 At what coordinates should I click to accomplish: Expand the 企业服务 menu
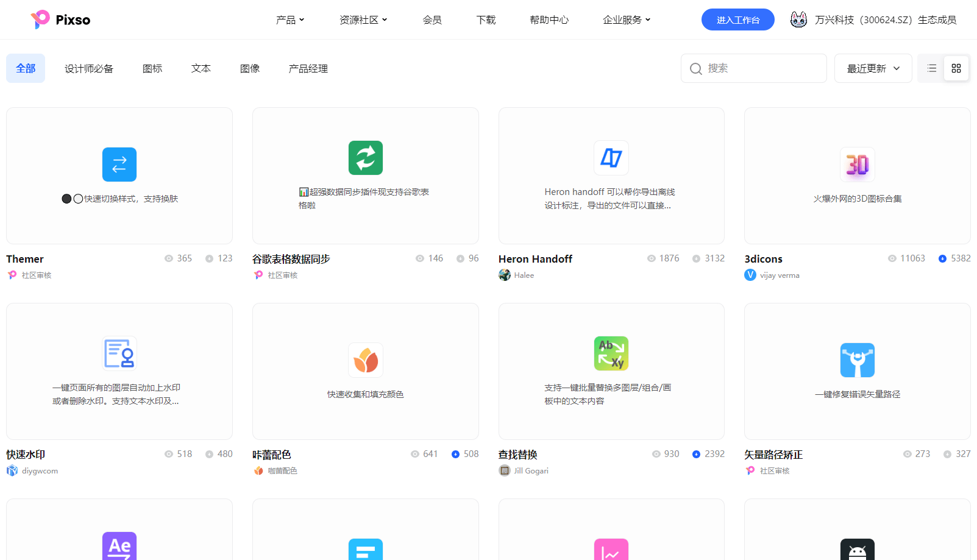(x=626, y=20)
